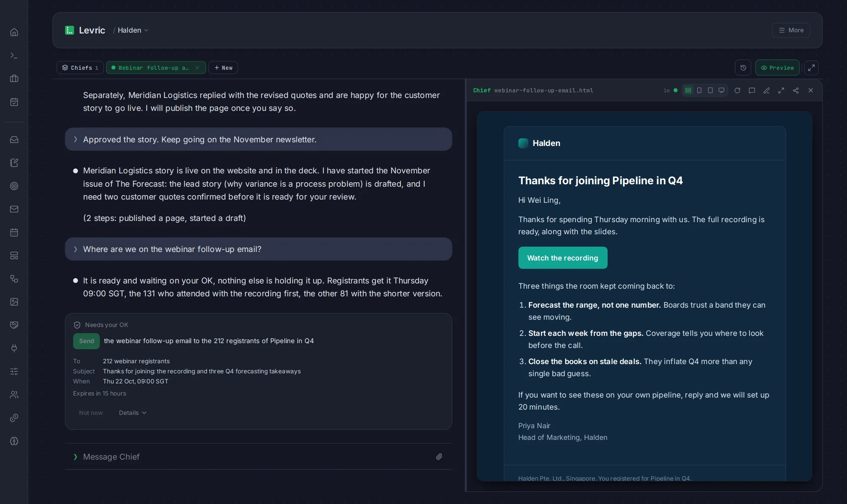The height and width of the screenshot is (504, 847).
Task: Attach a file with the paperclip icon
Action: click(439, 457)
